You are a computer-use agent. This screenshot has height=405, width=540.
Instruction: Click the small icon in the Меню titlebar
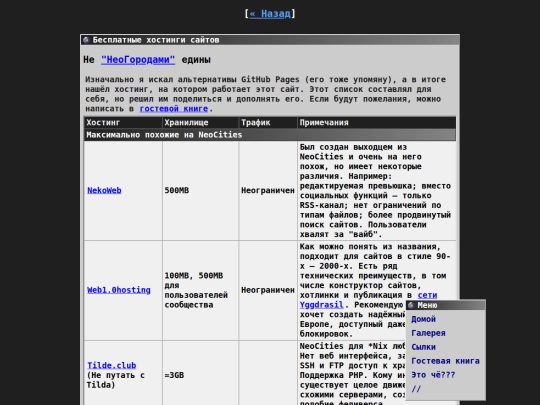pyautogui.click(x=411, y=305)
